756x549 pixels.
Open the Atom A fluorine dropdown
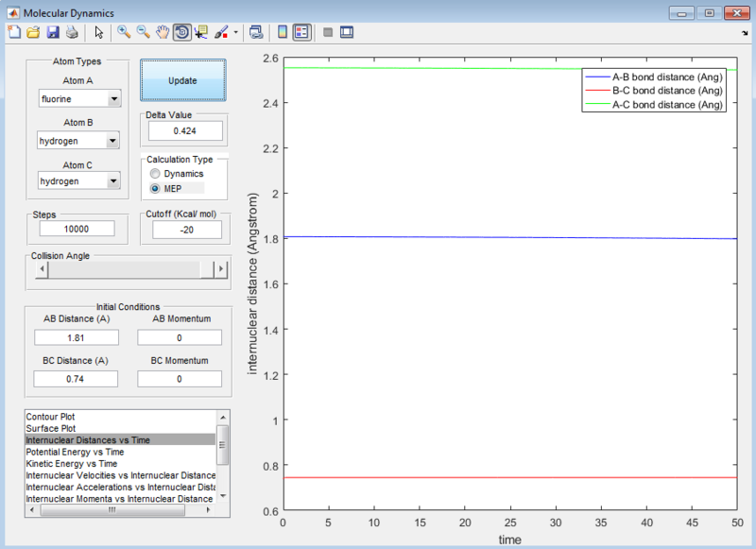[x=79, y=99]
